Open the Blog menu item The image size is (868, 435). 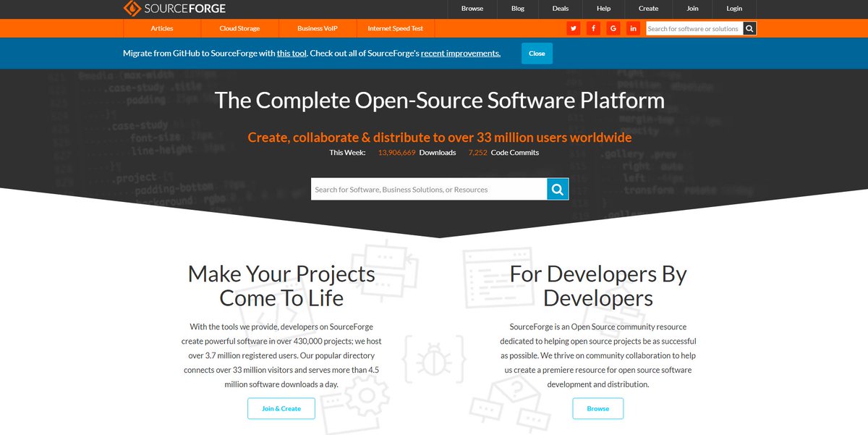[x=518, y=9]
